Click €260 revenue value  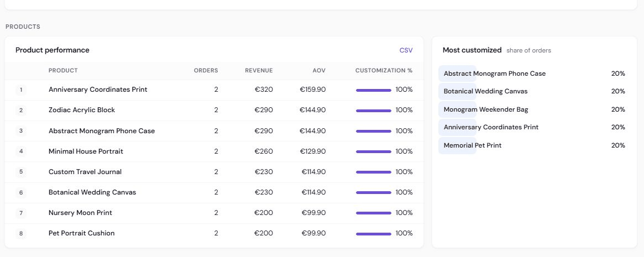coord(263,151)
